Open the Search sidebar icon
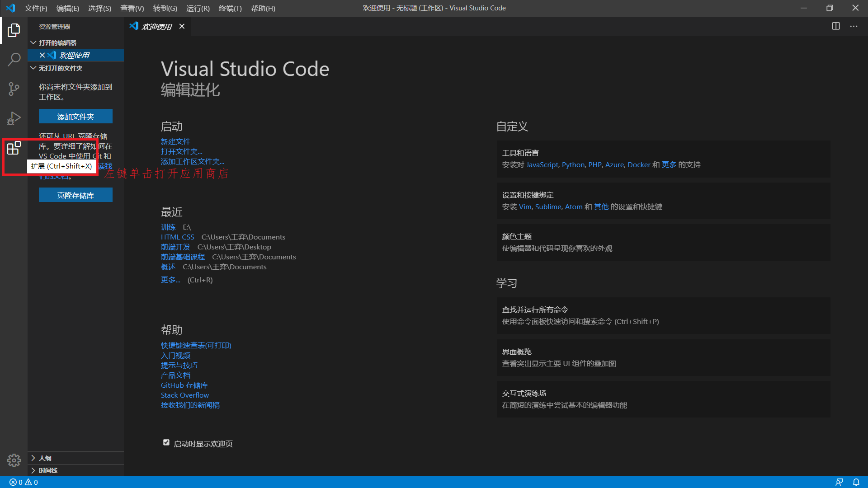The width and height of the screenshot is (868, 488). (14, 59)
